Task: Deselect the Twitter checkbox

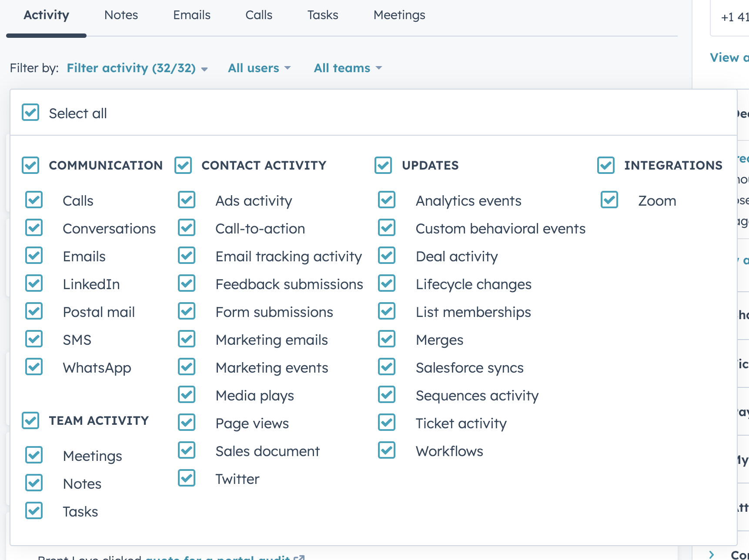Action: (x=187, y=478)
